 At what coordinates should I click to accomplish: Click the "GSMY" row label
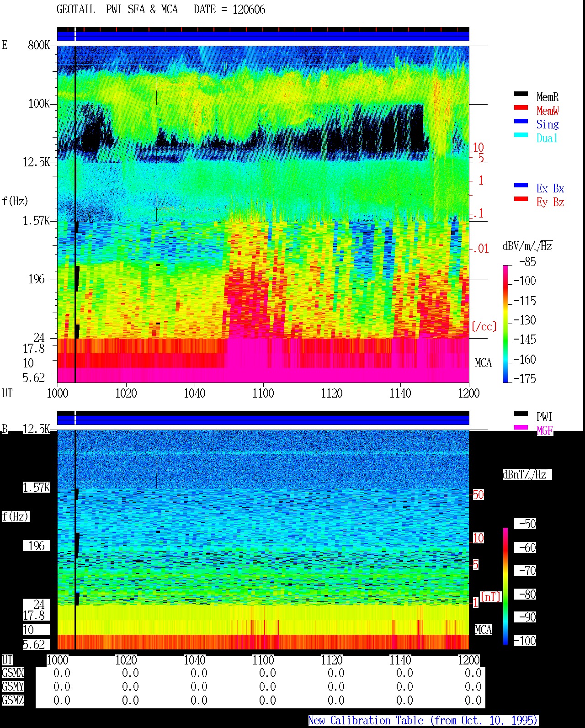coord(13,687)
